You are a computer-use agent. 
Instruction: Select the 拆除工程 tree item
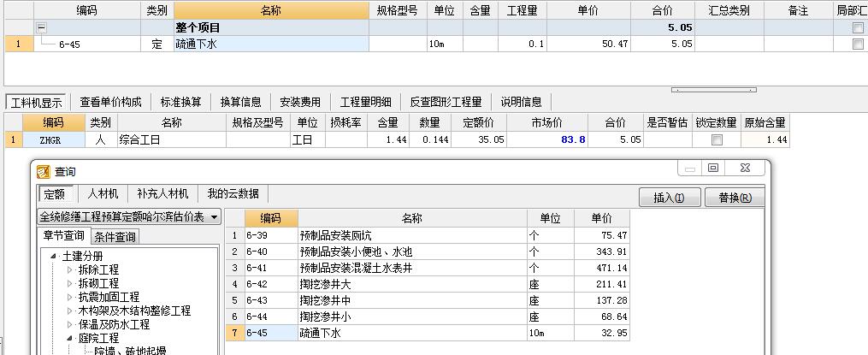[98, 269]
